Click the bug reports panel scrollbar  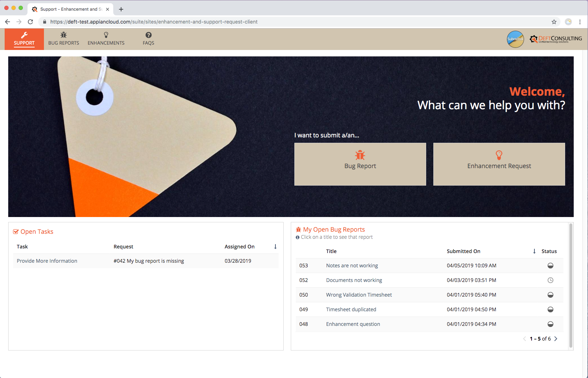click(571, 286)
